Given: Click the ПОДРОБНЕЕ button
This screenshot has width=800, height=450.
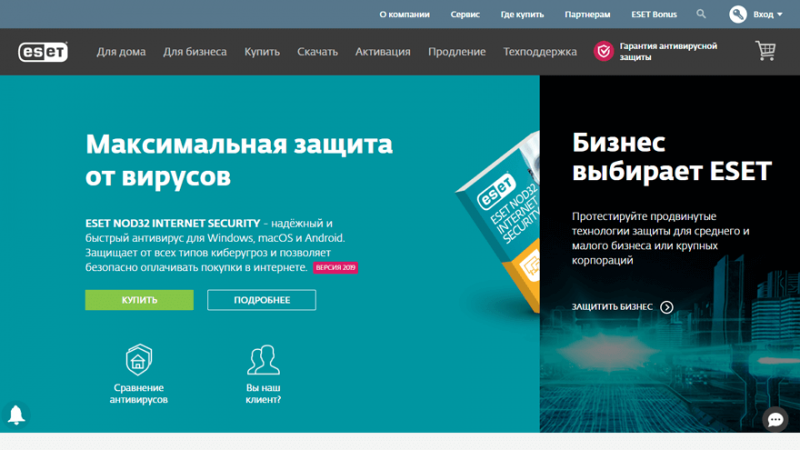Looking at the screenshot, I should point(262,300).
